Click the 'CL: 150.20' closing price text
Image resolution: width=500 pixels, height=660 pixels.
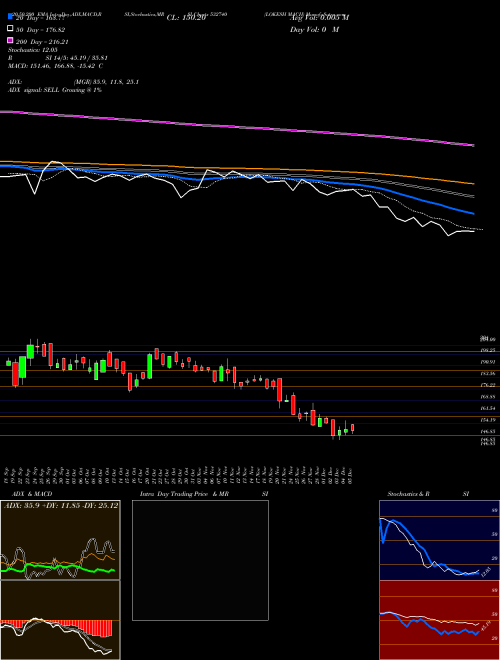186,18
